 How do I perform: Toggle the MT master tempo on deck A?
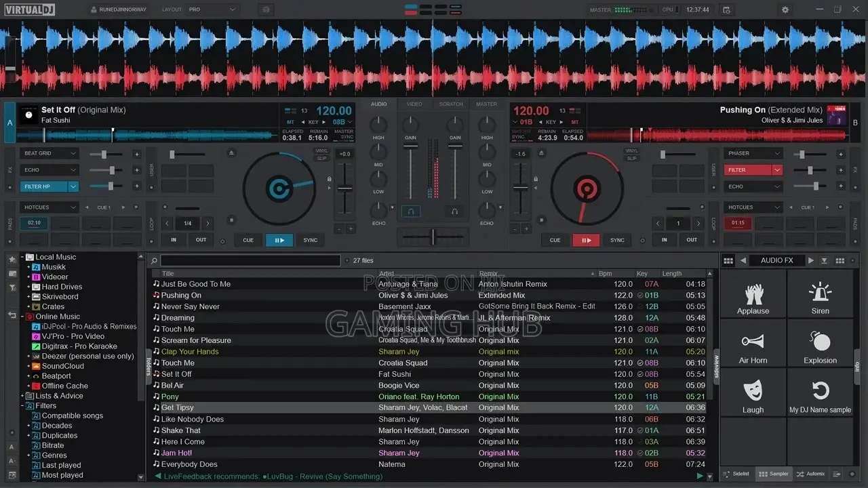(290, 122)
